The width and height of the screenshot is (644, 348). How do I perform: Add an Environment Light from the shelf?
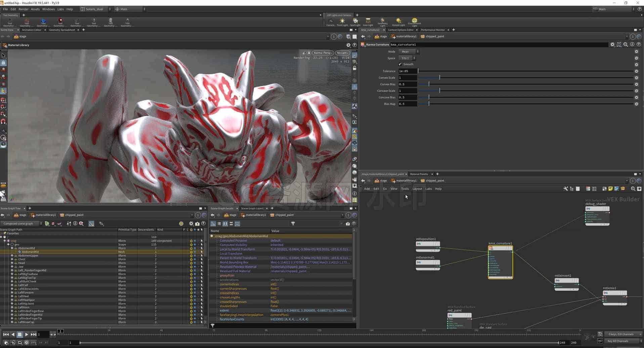click(x=414, y=22)
